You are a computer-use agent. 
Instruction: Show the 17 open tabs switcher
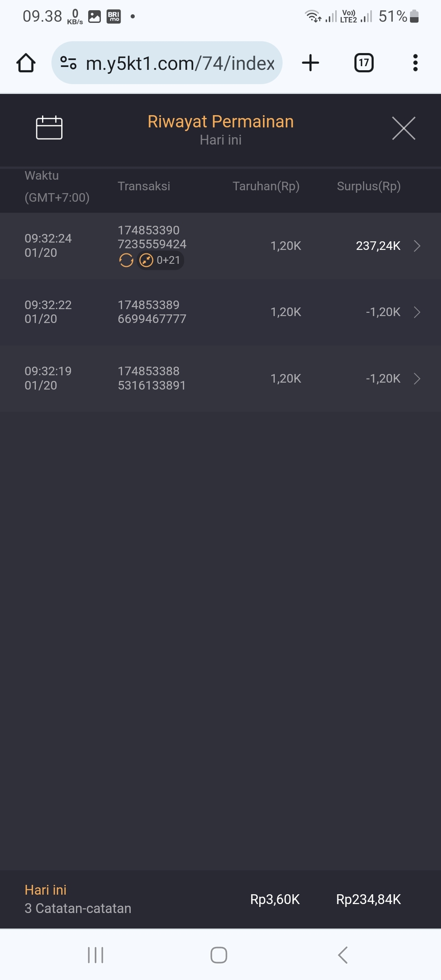(x=364, y=63)
